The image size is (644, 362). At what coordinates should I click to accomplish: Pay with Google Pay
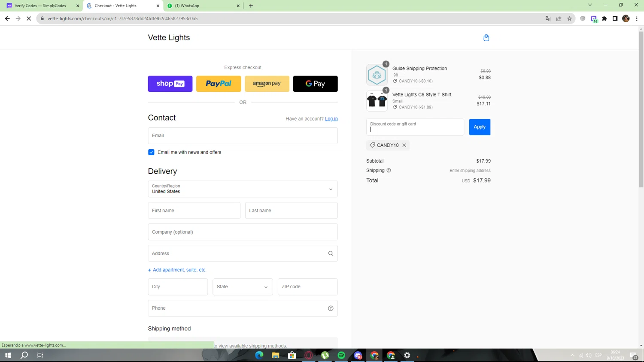[315, 84]
